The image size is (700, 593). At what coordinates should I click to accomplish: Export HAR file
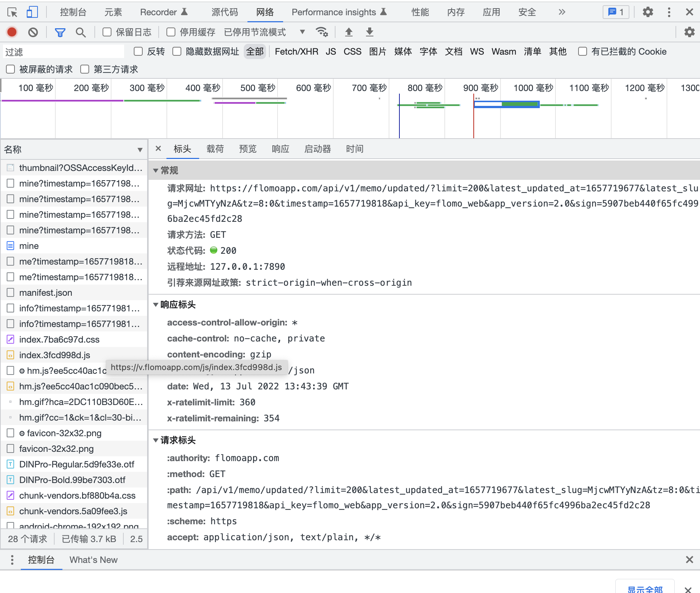click(x=369, y=32)
